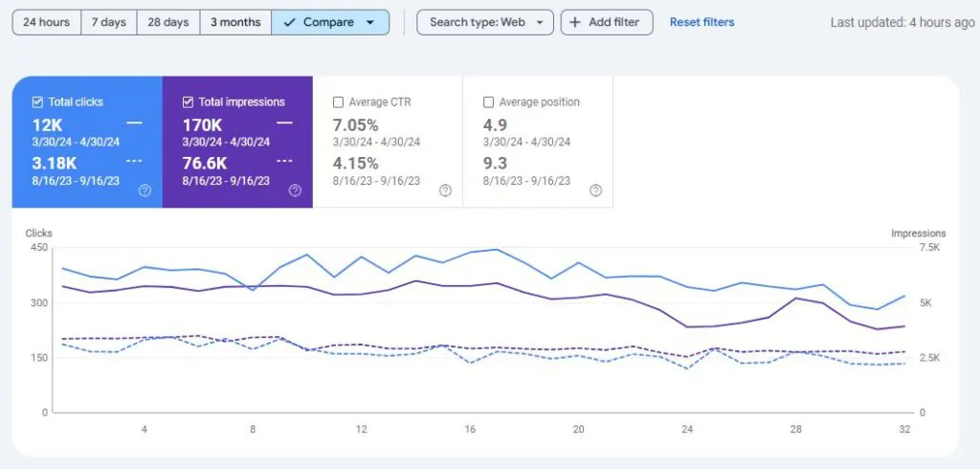The image size is (980, 469).
Task: Select the 7 days date range
Action: point(109,23)
